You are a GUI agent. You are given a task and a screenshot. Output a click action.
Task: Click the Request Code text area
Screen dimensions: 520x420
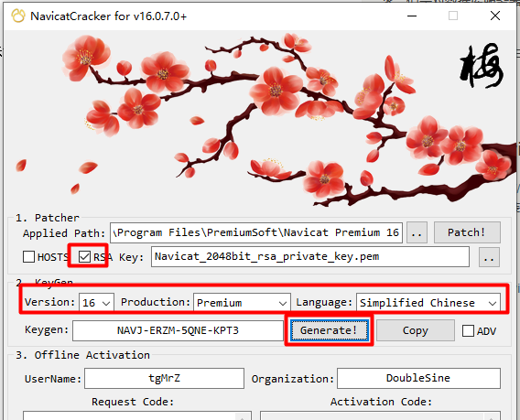pyautogui.click(x=137, y=415)
